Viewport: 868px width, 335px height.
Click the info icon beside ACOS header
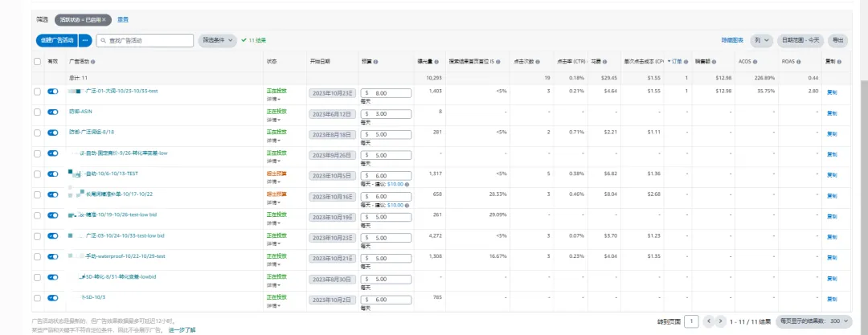(755, 62)
